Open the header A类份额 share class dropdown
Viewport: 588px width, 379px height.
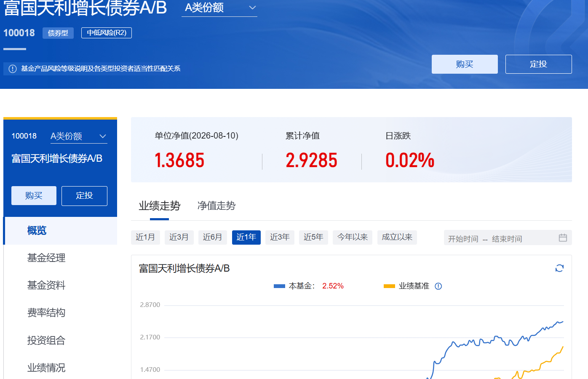(219, 8)
